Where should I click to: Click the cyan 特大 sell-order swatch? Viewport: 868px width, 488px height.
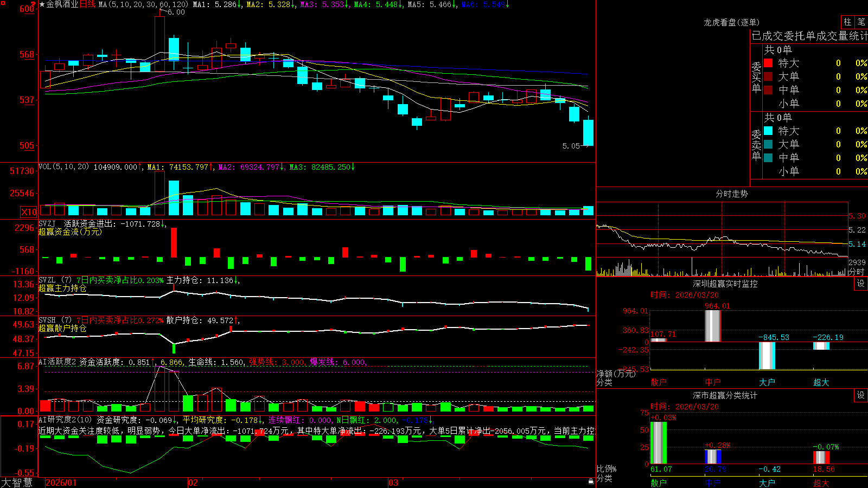click(x=768, y=131)
